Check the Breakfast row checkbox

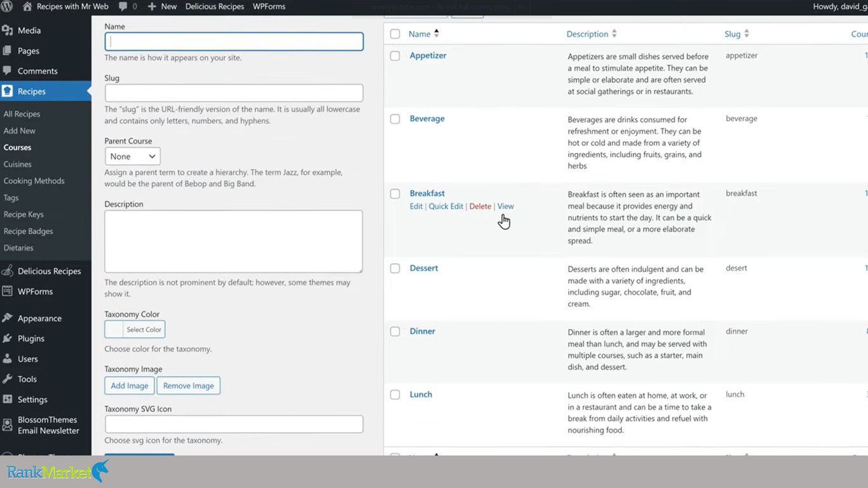[x=395, y=194]
